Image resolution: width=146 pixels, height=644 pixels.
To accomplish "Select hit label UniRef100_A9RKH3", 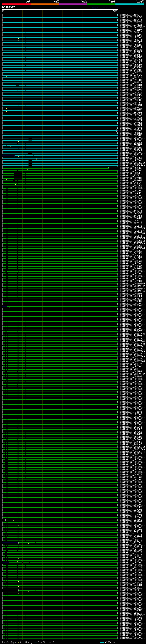I will (x=131, y=180).
